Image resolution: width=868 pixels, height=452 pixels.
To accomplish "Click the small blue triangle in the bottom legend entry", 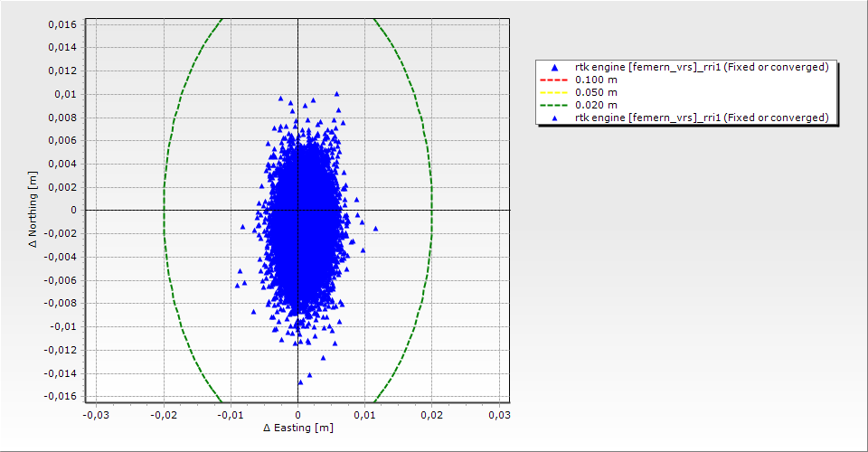I will point(554,118).
